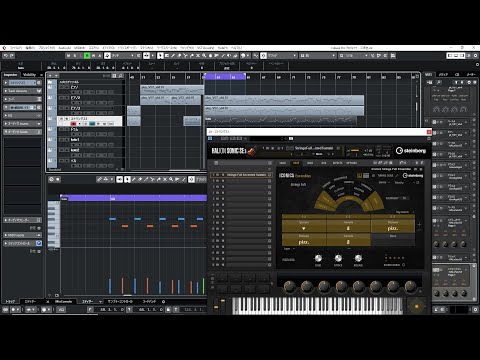Image resolution: width=480 pixels, height=360 pixels.
Task: Click the pizz. articulation button at right
Action: coord(393,226)
